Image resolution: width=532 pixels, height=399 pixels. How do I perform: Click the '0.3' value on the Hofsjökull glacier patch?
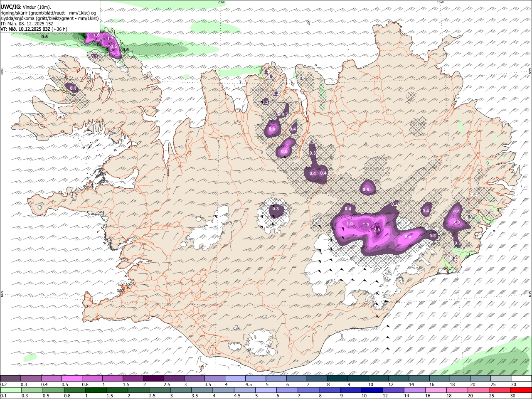(x=275, y=209)
